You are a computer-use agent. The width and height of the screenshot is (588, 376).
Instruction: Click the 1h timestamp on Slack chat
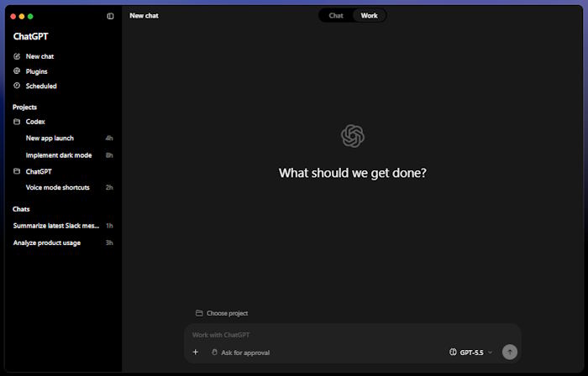tap(109, 226)
